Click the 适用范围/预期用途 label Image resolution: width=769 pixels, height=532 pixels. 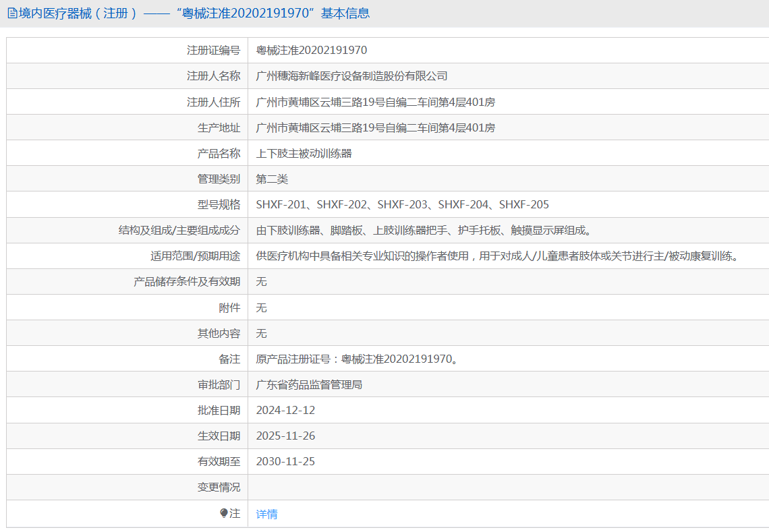tap(196, 256)
